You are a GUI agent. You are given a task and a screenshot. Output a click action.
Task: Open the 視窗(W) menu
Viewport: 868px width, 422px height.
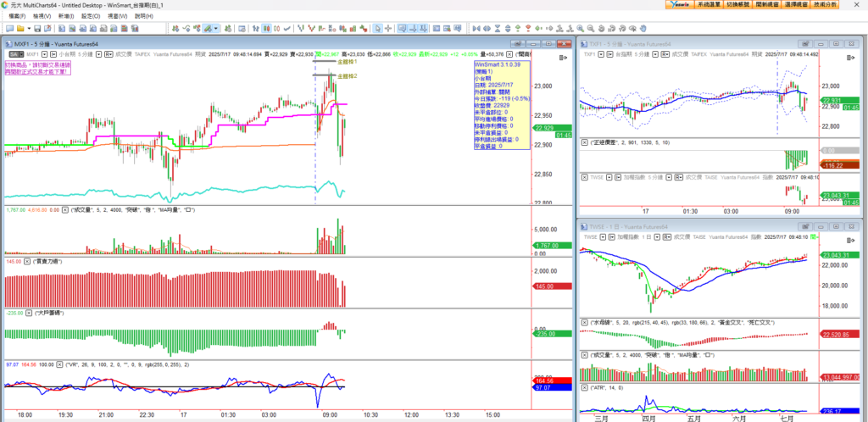(117, 16)
